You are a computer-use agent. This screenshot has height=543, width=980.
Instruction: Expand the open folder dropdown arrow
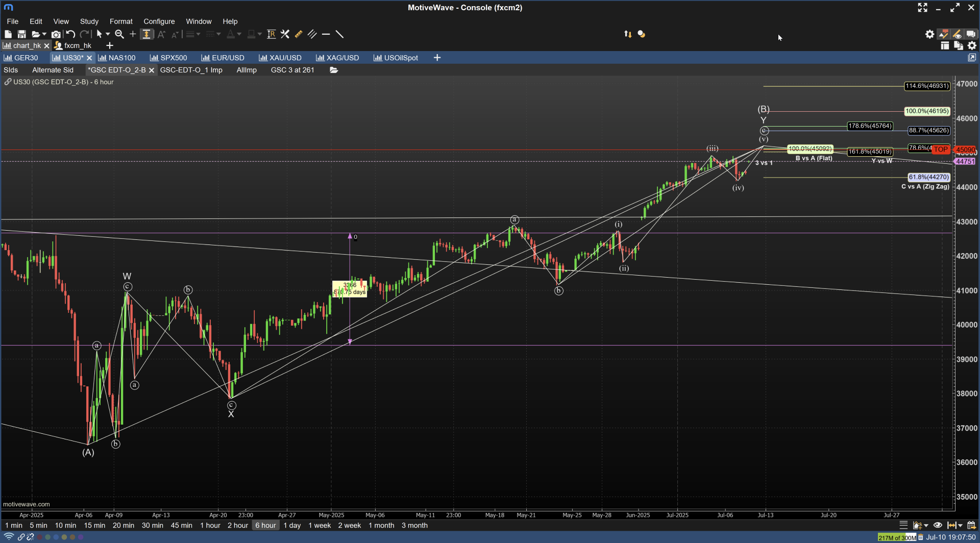pyautogui.click(x=44, y=34)
